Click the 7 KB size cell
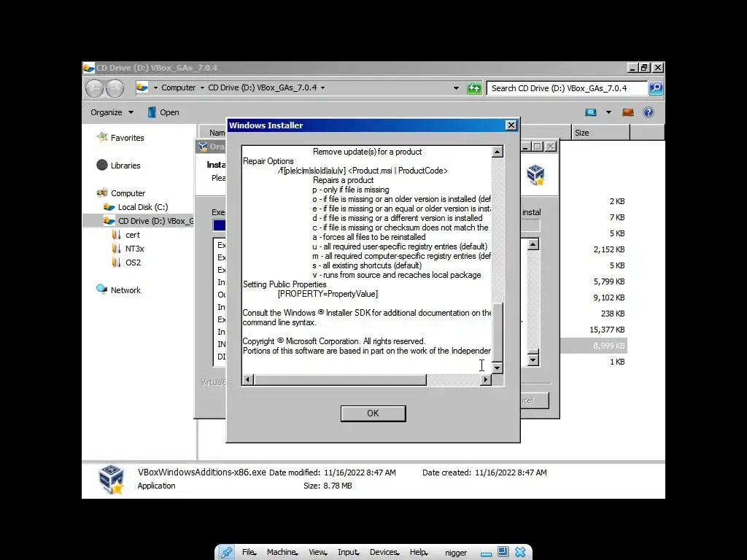 click(617, 217)
